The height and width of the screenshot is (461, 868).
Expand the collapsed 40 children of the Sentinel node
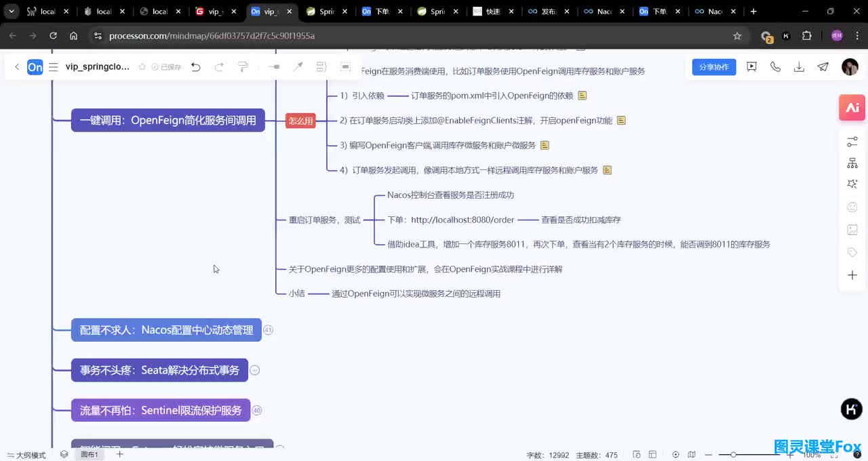[x=256, y=410]
